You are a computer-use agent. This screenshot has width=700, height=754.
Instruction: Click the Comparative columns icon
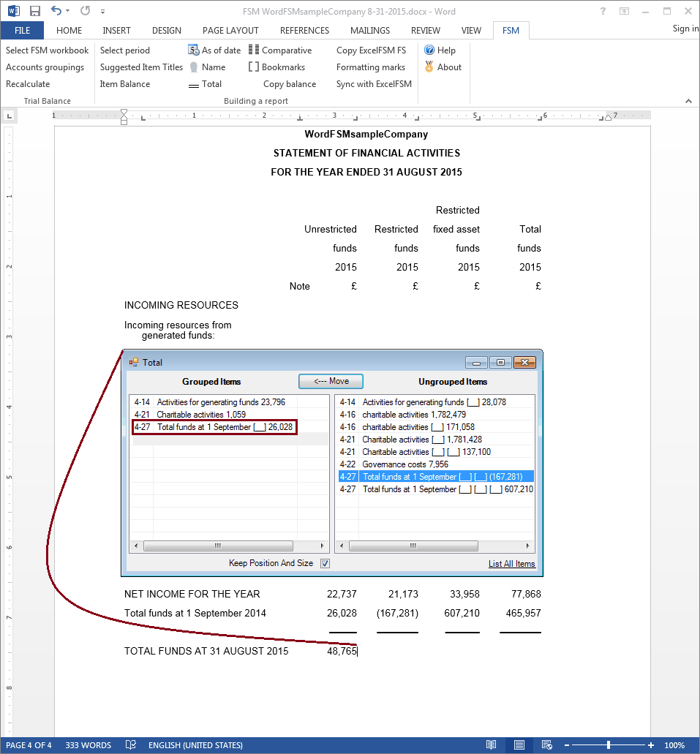[x=254, y=50]
